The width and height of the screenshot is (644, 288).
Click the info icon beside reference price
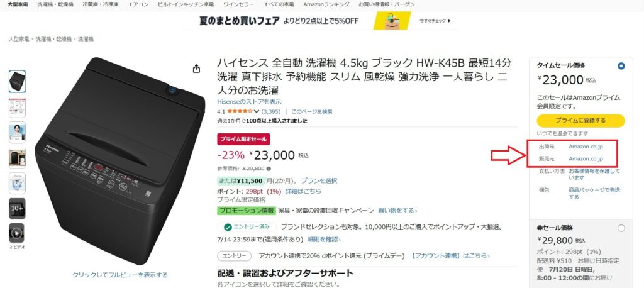[269, 169]
